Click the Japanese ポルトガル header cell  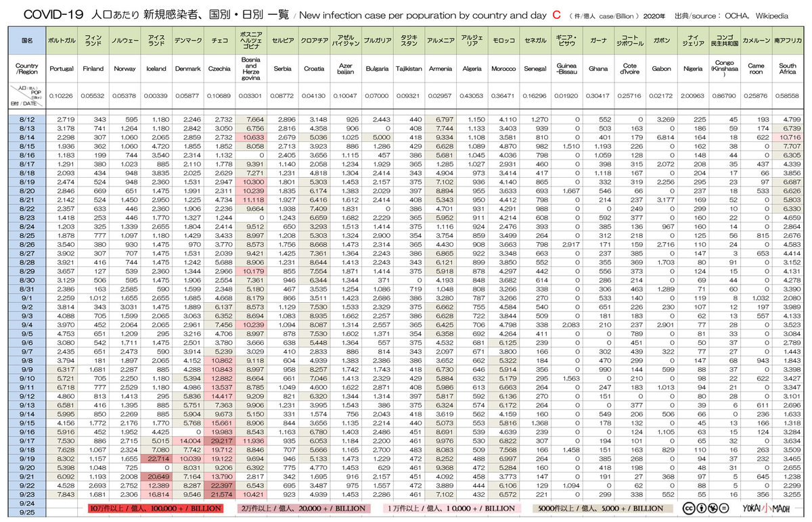click(x=62, y=41)
